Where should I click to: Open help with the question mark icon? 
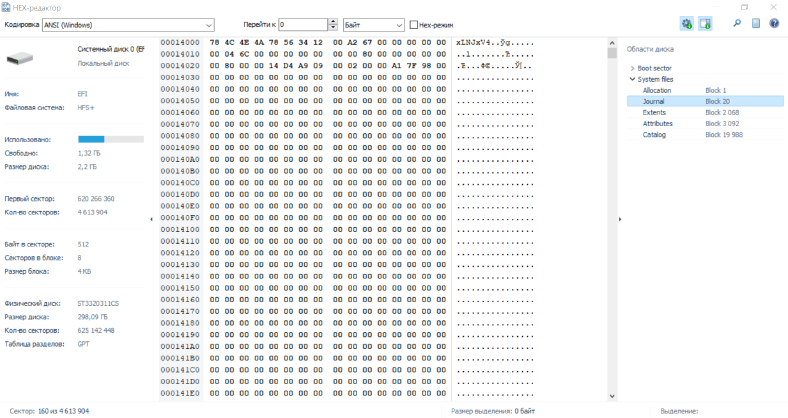(774, 24)
